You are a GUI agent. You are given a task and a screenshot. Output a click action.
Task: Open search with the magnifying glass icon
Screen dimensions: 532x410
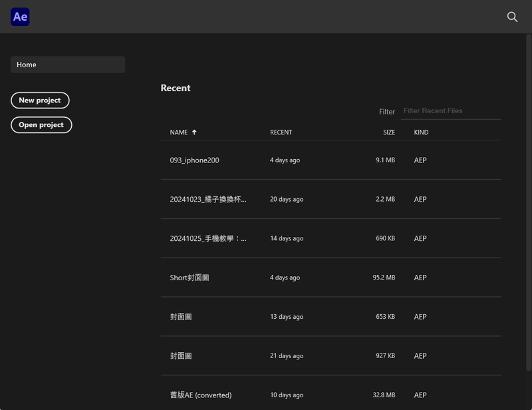(x=512, y=17)
